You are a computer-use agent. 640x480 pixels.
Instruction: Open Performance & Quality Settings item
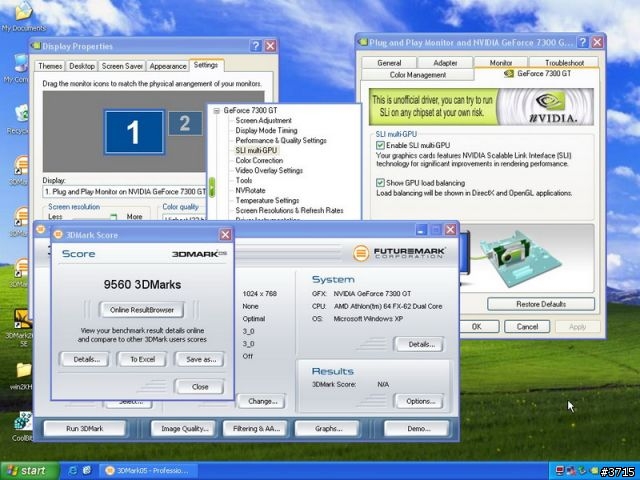(x=281, y=140)
